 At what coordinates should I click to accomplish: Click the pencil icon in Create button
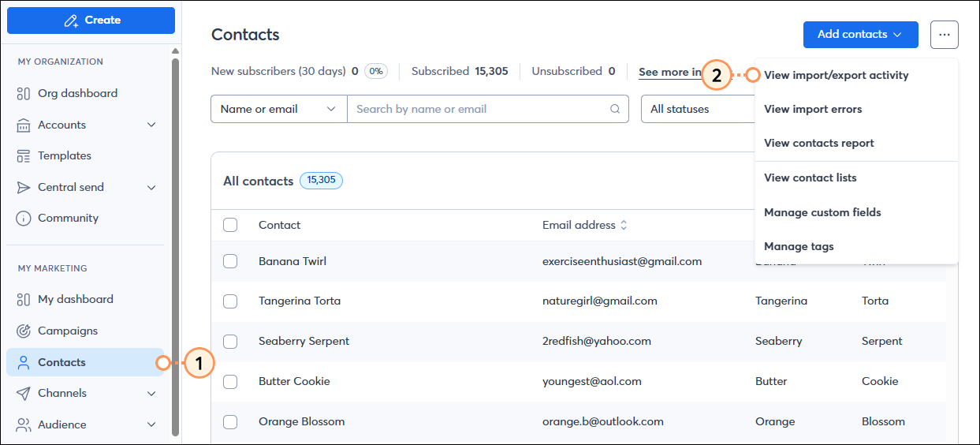coord(72,21)
